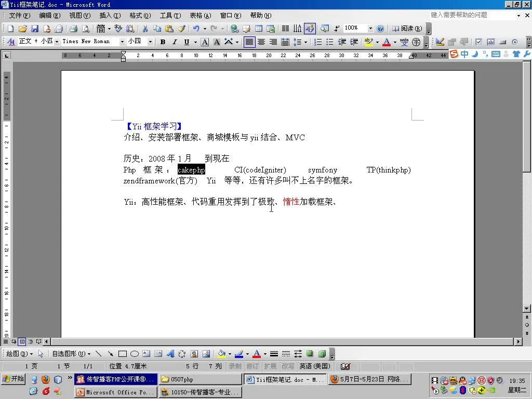
Task: Open the 表格(A) menu
Action: [200, 16]
